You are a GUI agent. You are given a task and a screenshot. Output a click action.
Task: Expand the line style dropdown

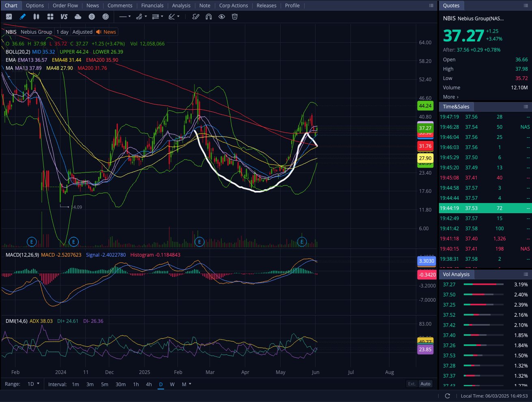(125, 17)
